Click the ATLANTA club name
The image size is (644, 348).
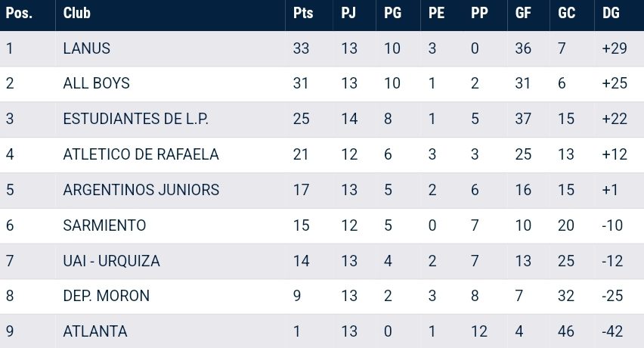(95, 331)
